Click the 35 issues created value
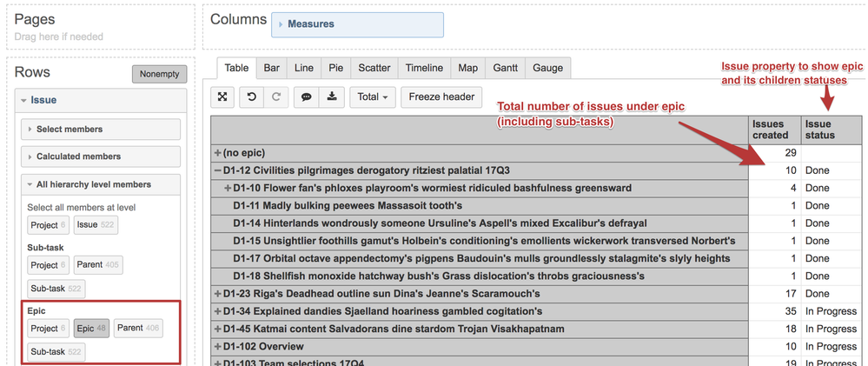The height and width of the screenshot is (366, 868). tap(791, 311)
